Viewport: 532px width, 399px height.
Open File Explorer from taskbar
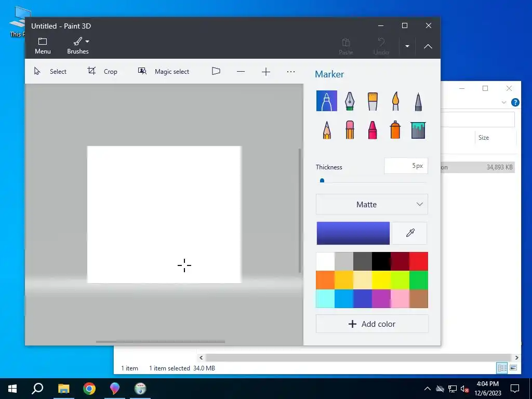tap(63, 389)
